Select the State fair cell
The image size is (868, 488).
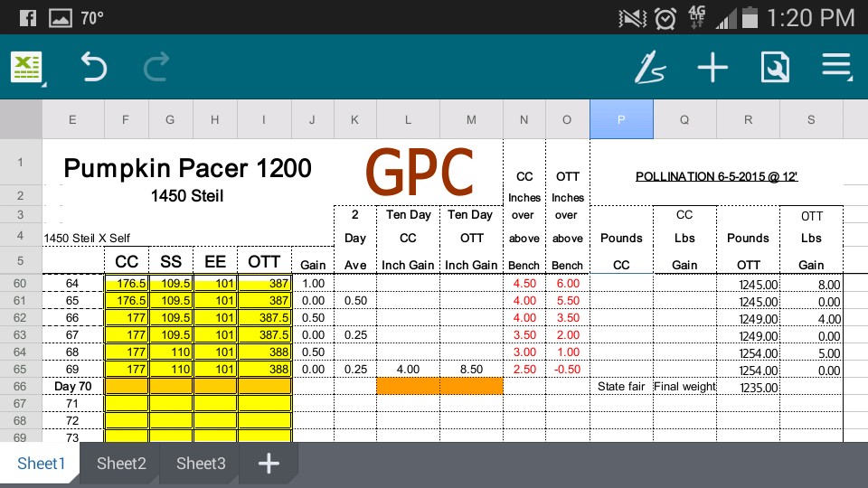pos(621,387)
